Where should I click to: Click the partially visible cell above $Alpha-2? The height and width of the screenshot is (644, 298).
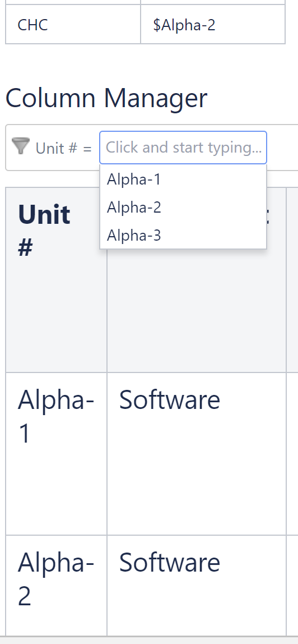pyautogui.click(x=213, y=2)
